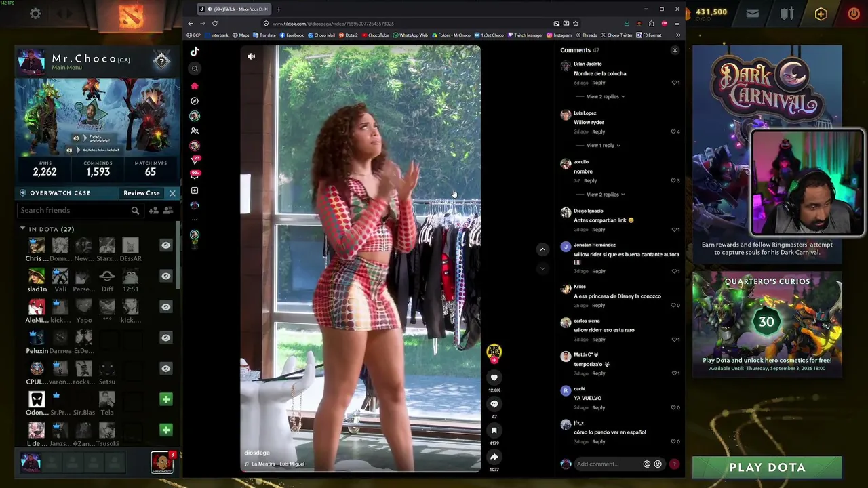Open Quartero's Curios promo thumbnail
The height and width of the screenshot is (488, 868).
coord(767,324)
